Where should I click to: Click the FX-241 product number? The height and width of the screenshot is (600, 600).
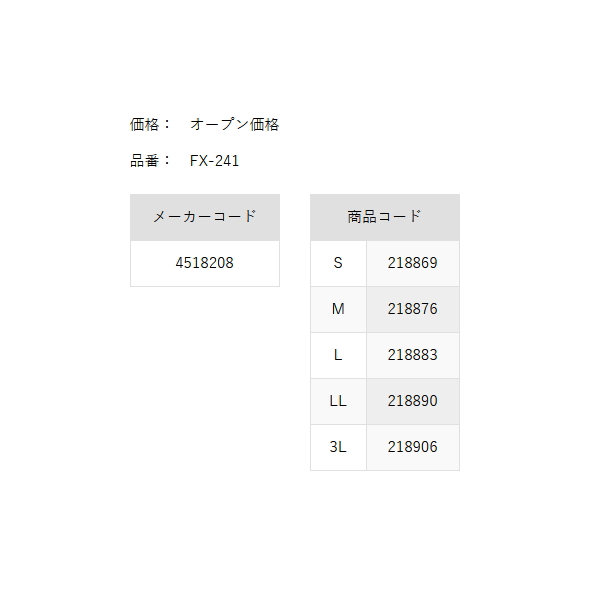tap(214, 161)
